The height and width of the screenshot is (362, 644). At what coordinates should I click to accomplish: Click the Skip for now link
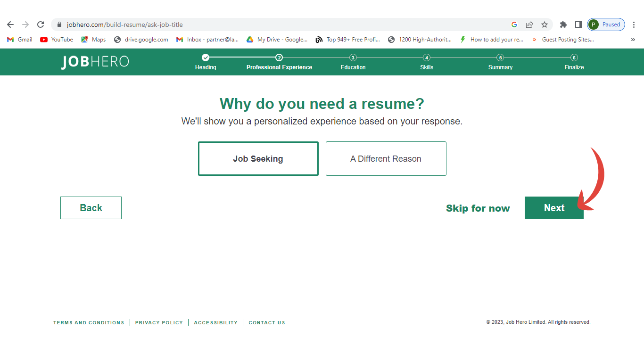[478, 208]
